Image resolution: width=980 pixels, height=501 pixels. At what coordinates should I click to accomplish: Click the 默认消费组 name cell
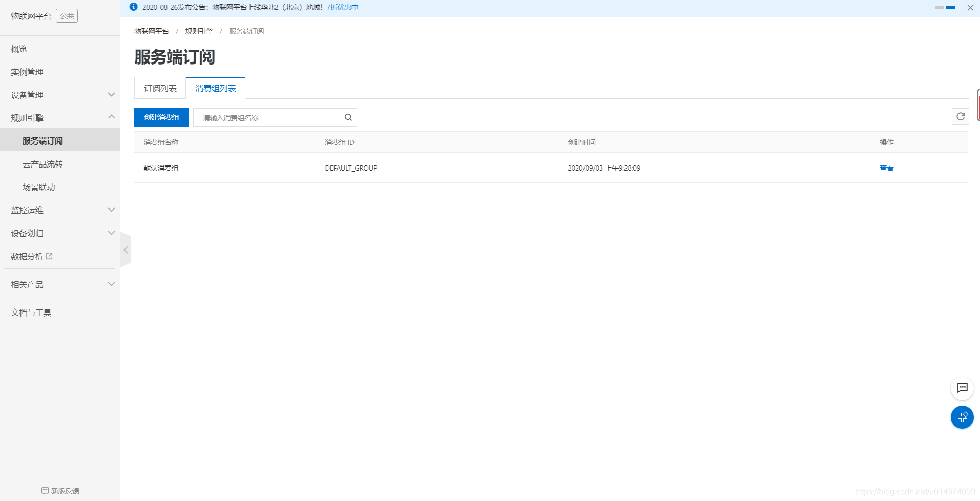(x=161, y=168)
